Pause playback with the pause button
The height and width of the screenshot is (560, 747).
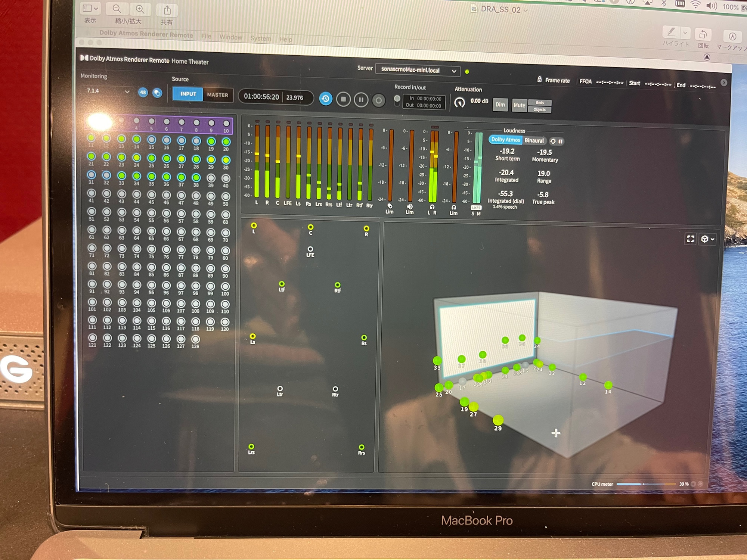[x=361, y=100]
